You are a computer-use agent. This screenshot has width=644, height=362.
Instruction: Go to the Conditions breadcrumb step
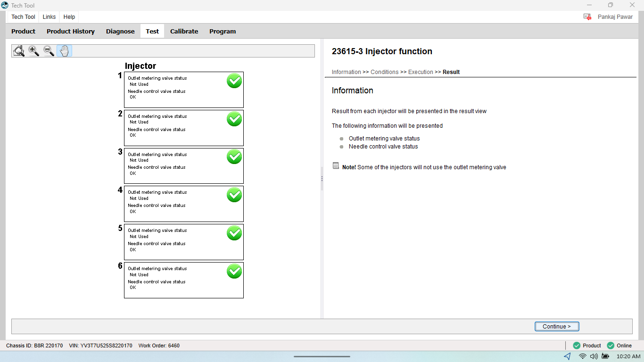385,72
